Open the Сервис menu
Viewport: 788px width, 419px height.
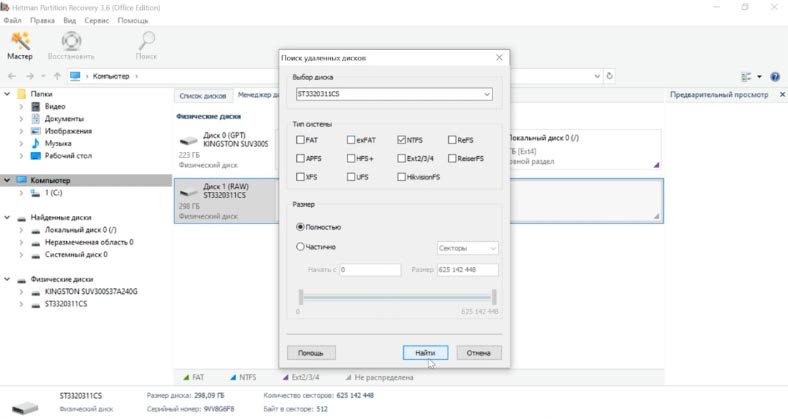point(96,21)
